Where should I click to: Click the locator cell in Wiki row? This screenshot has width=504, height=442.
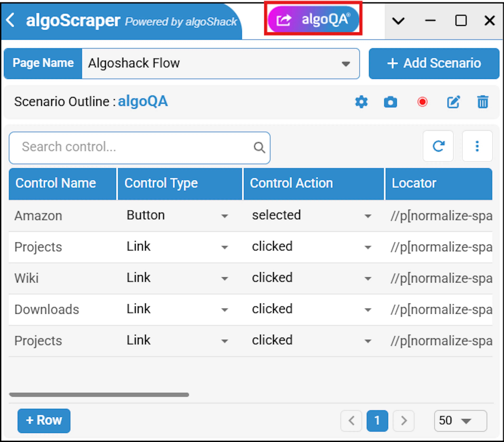tap(441, 278)
